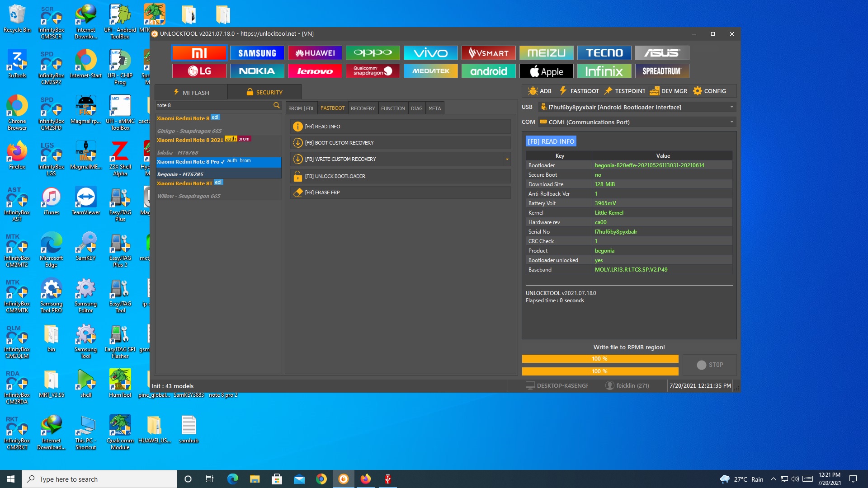Click the model search field containing note 8
The image size is (868, 488).
click(x=213, y=105)
